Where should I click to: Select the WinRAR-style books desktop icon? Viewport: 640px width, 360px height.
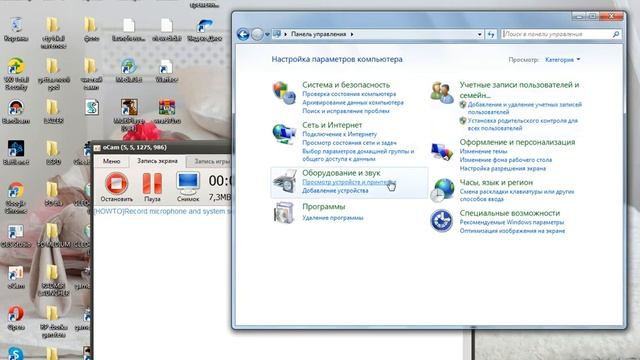167,111
